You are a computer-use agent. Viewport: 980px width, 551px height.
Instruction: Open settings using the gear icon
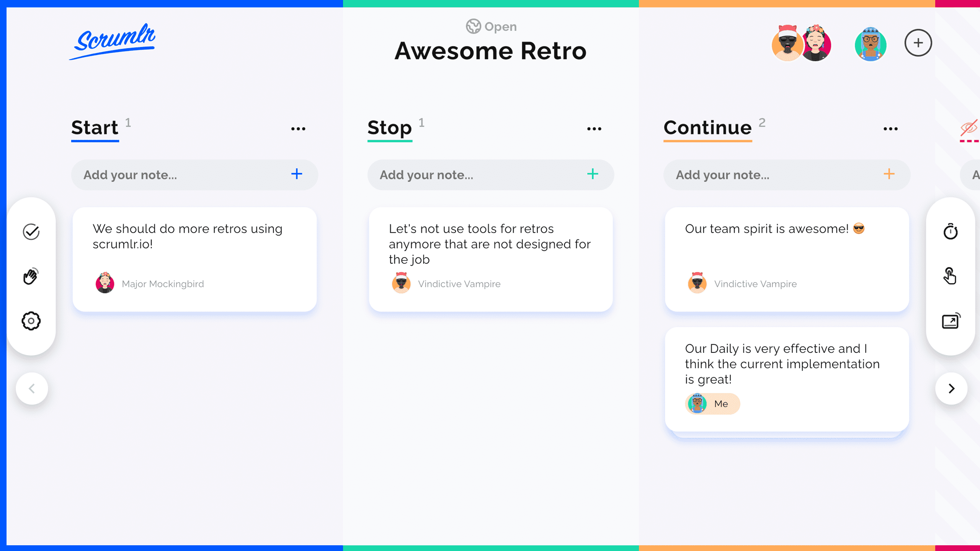(x=31, y=320)
